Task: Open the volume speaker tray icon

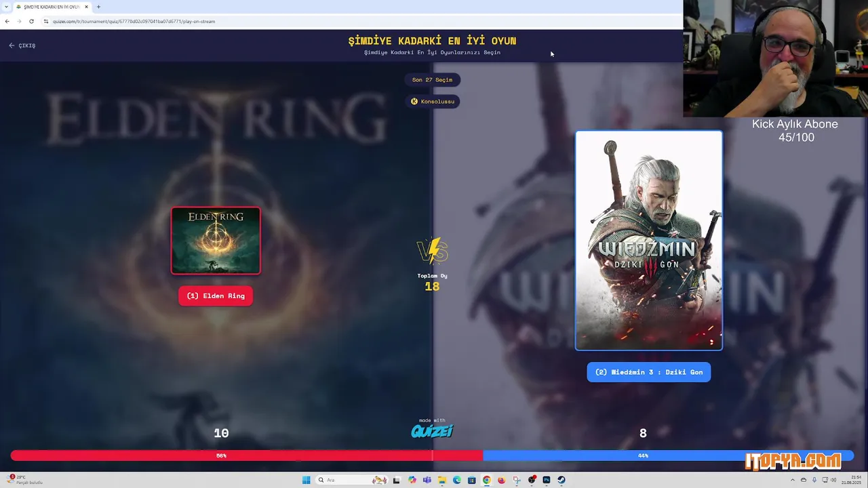Action: [x=834, y=480]
